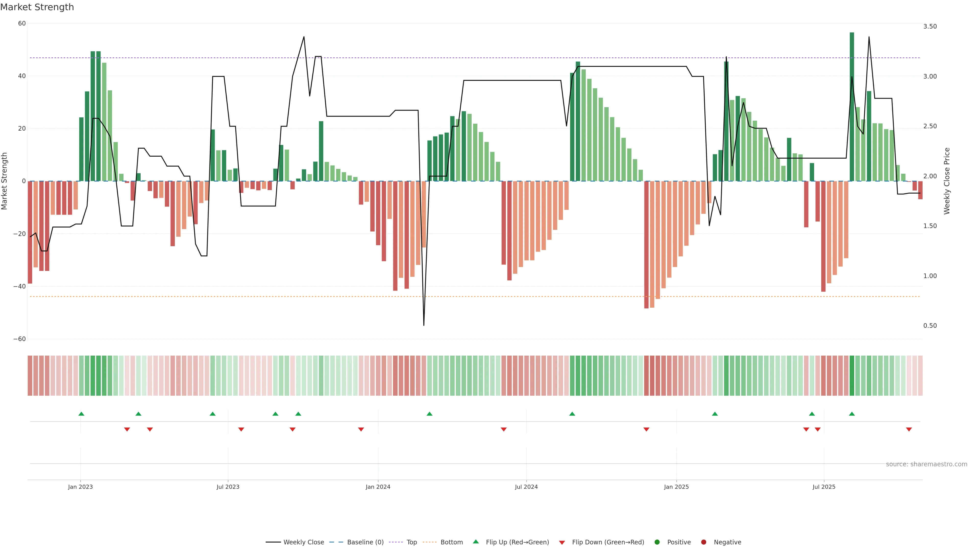This screenshot has height=551, width=980.
Task: Click the 3.50 tick on right price axis
Action: click(x=930, y=26)
